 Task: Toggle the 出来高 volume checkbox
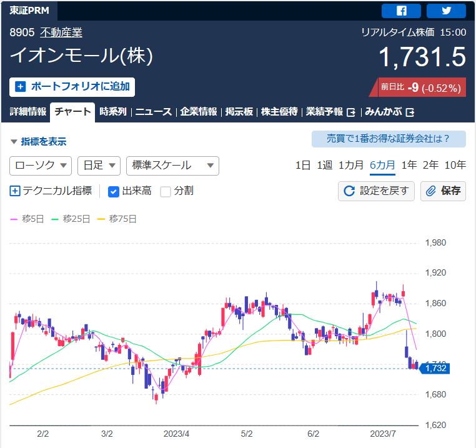pos(114,192)
